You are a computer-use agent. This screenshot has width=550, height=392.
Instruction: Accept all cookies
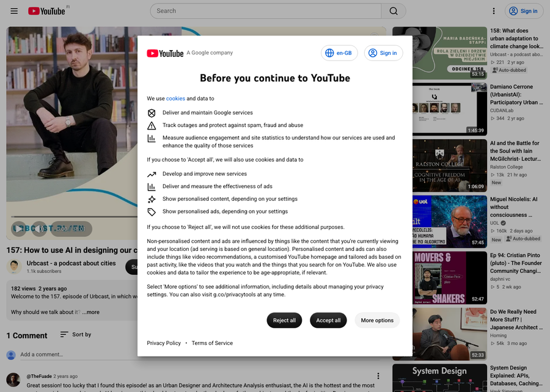328,320
